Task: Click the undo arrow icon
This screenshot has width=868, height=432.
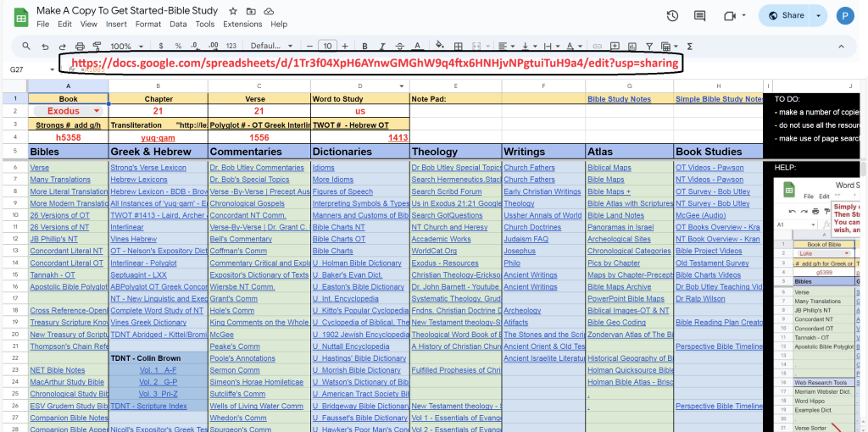Action: 45,46
